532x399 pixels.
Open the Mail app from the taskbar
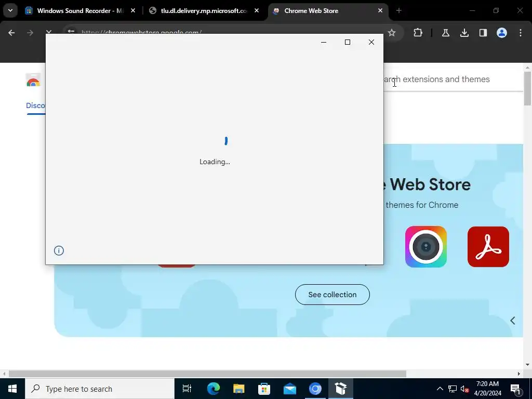click(290, 389)
